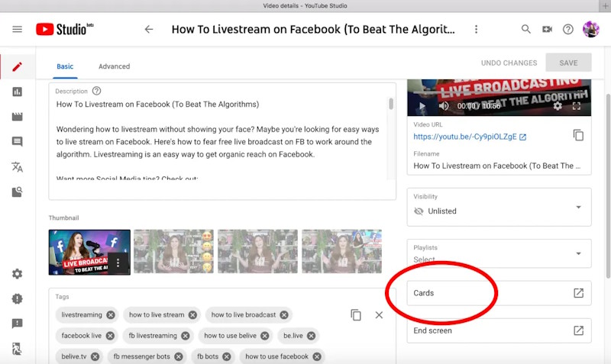Image resolution: width=611 pixels, height=364 pixels.
Task: Clear all tags with the X icon
Action: click(x=379, y=315)
